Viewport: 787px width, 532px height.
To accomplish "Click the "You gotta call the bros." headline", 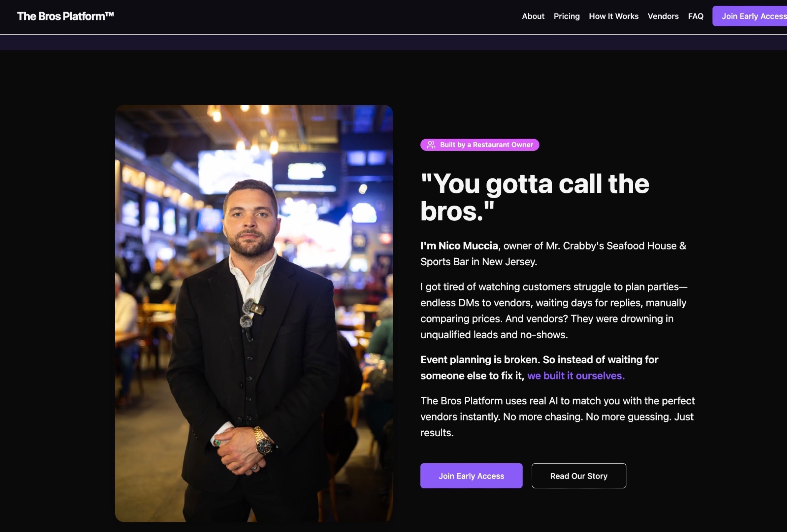I will [x=534, y=197].
